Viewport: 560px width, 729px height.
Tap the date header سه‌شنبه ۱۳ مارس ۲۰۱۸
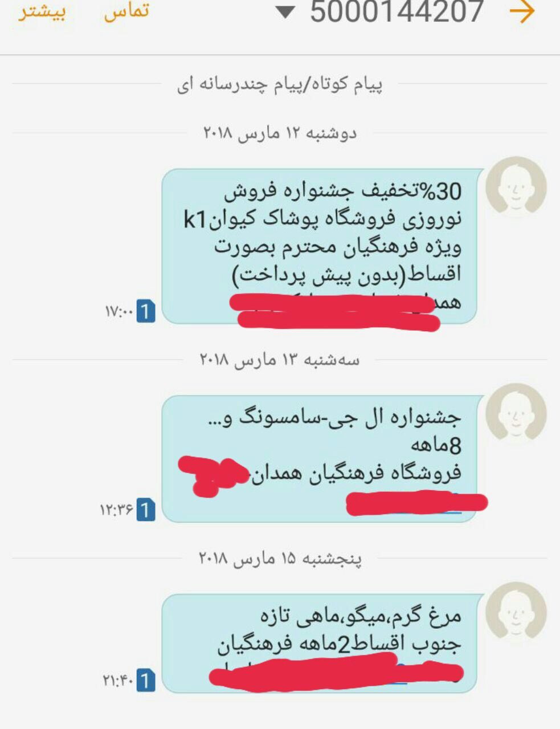click(x=280, y=360)
